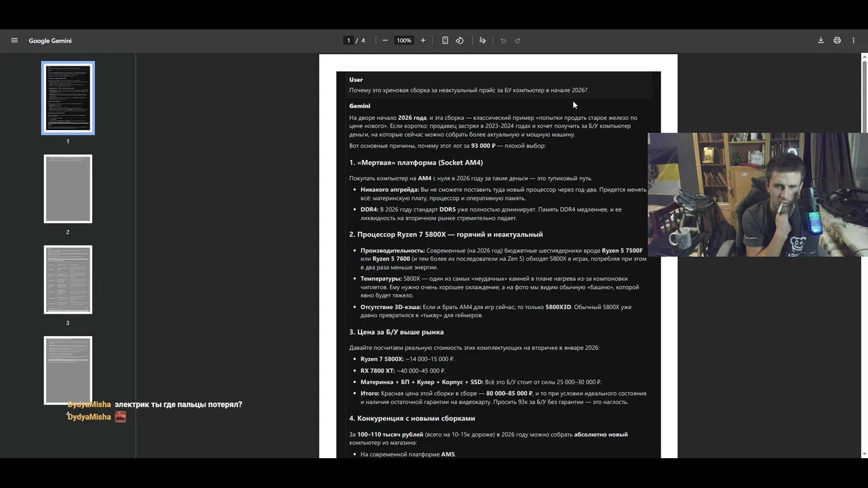Viewport: 868px width, 488px height.
Task: Click the emoji in DydyaMisha's second message
Action: pos(120,417)
